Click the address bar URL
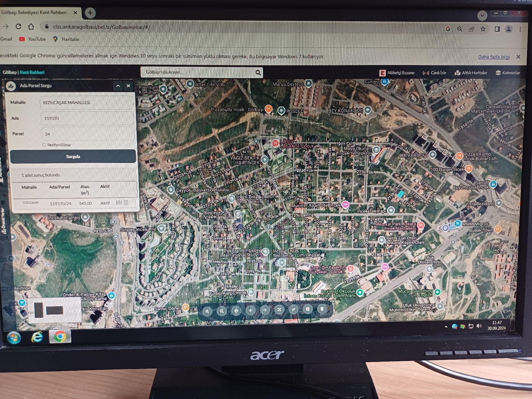Image resolution: width=532 pixels, height=399 pixels. pyautogui.click(x=102, y=27)
